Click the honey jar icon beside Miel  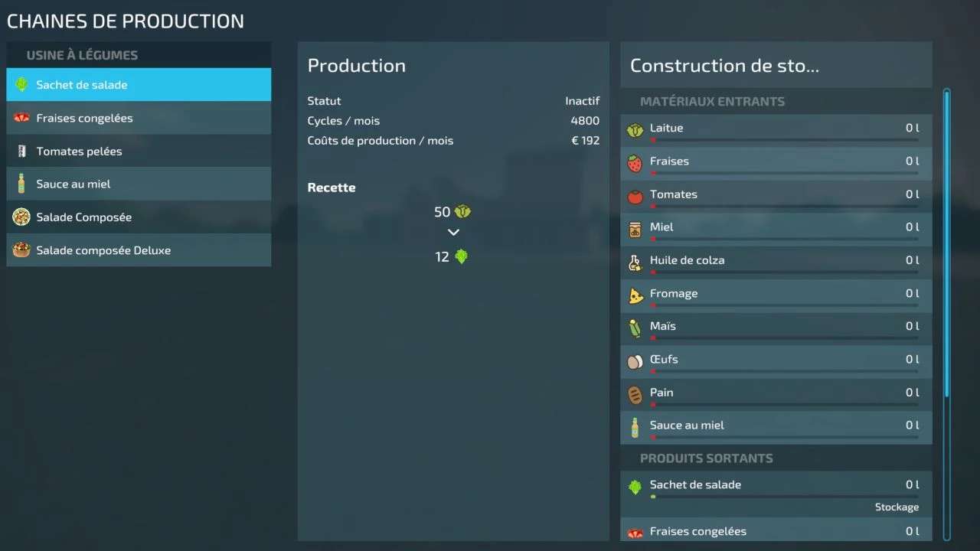click(635, 229)
